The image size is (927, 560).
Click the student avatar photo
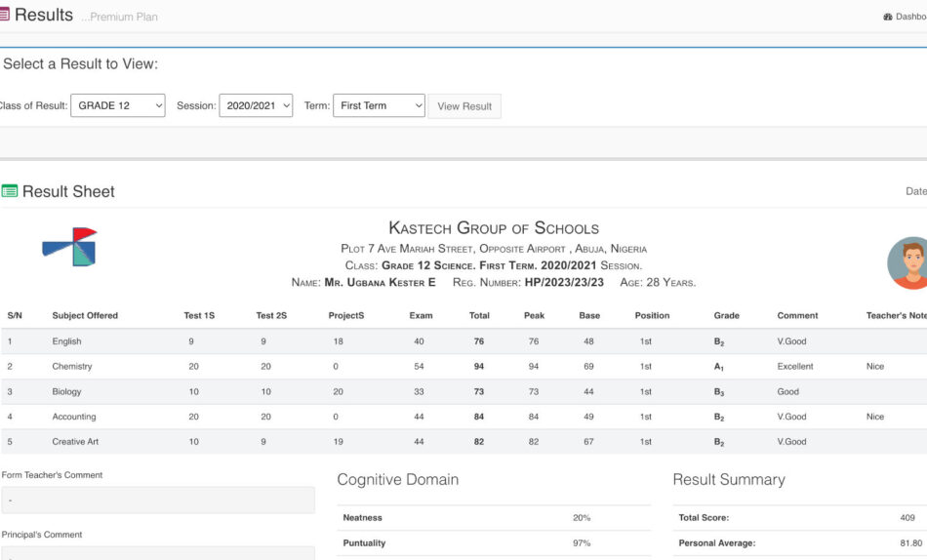pos(908,263)
